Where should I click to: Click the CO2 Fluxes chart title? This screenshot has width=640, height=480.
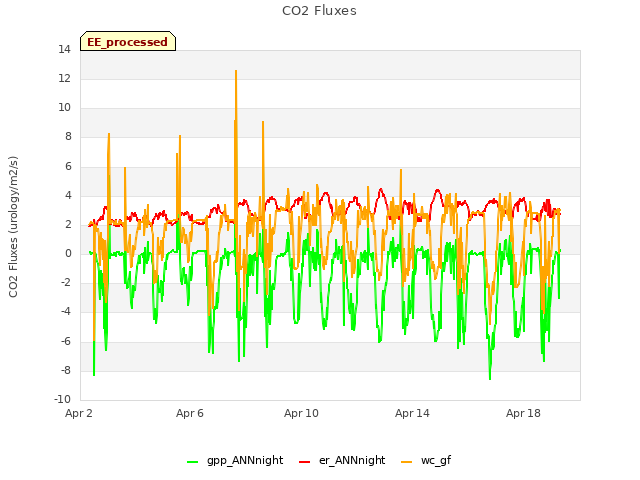tap(319, 11)
